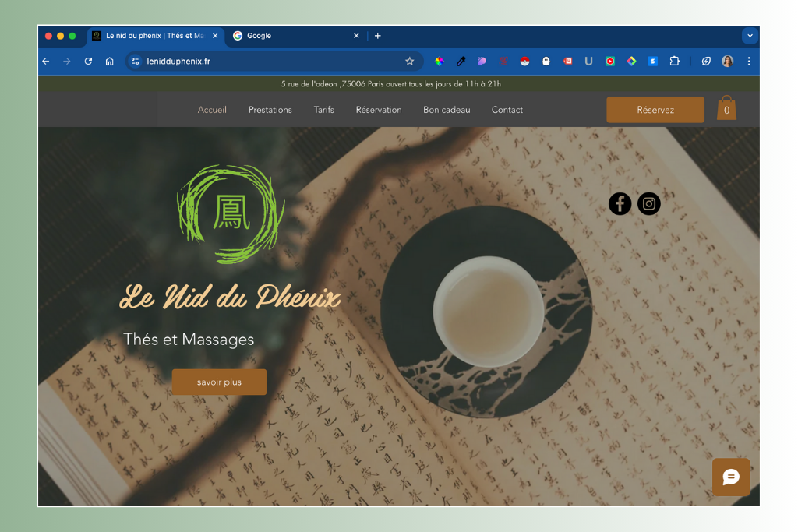Click the shopping bag cart icon

coord(726,109)
